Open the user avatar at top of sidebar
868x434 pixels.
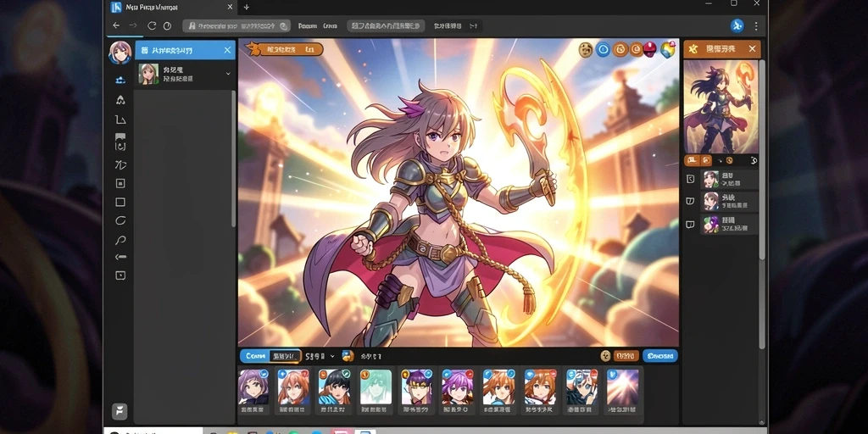point(120,53)
